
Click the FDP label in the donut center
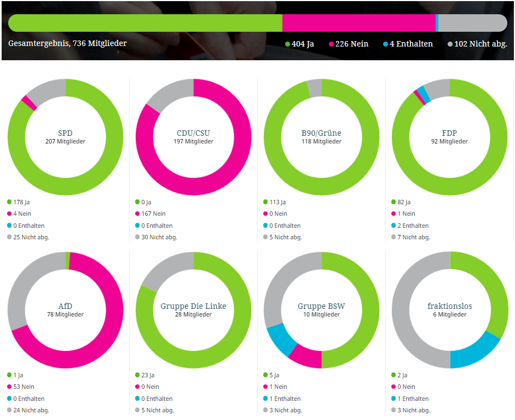point(449,133)
